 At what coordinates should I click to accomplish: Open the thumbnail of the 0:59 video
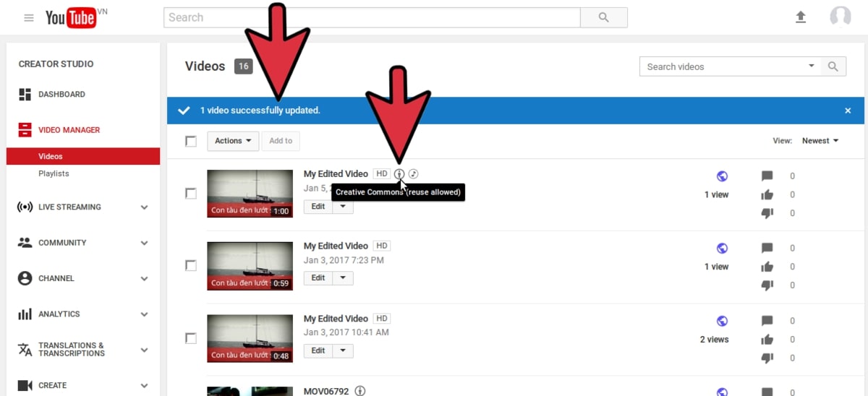[x=250, y=266]
